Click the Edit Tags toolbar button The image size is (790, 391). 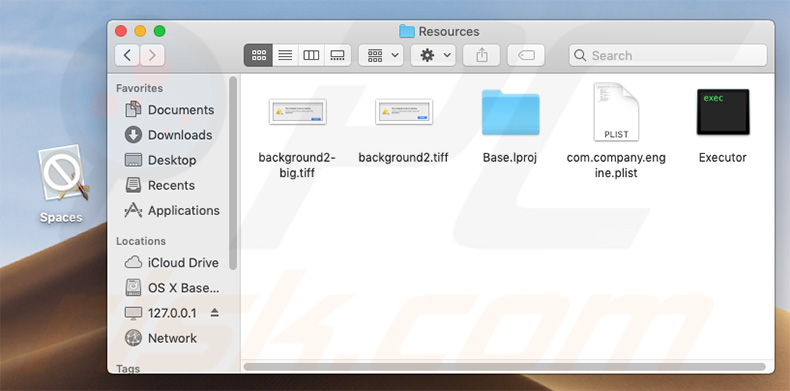[526, 55]
